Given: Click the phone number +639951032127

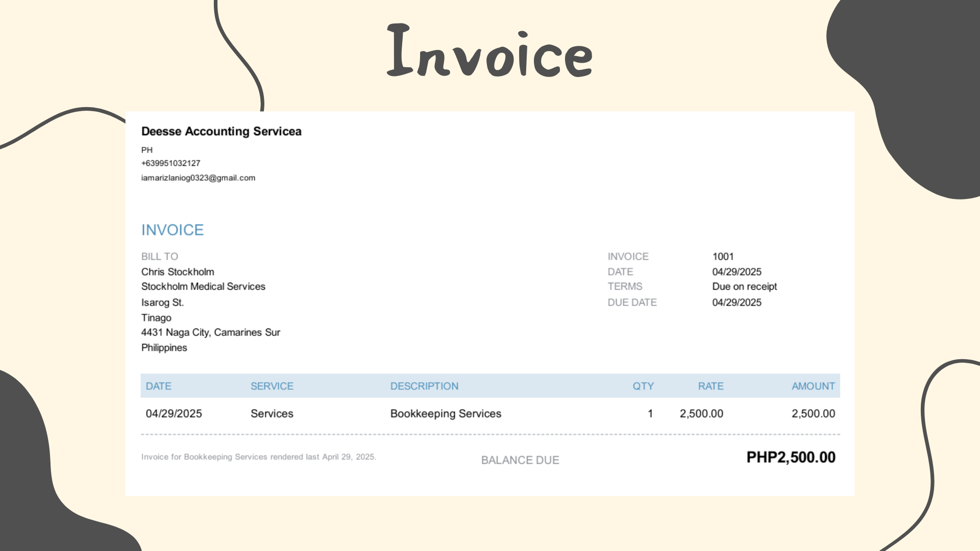Looking at the screenshot, I should point(170,163).
